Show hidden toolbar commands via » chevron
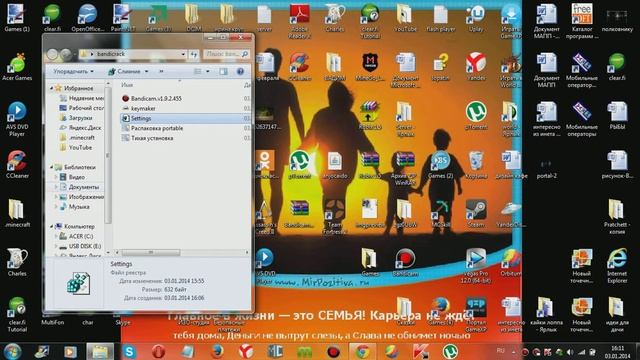The width and height of the screenshot is (640, 360). [x=161, y=71]
